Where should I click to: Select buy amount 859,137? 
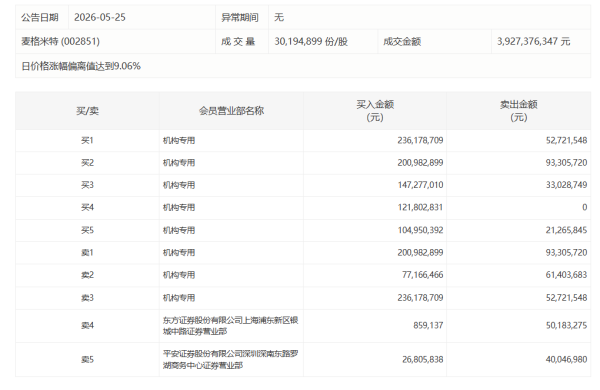428,325
